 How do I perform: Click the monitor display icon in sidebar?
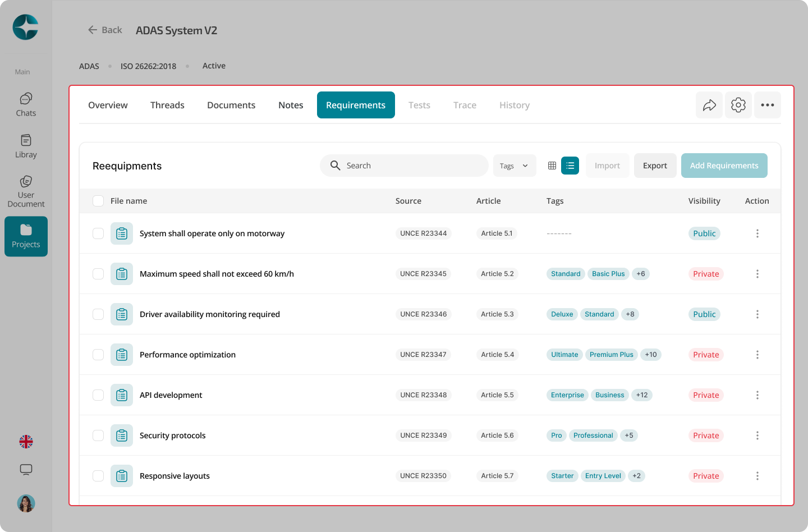pyautogui.click(x=26, y=470)
